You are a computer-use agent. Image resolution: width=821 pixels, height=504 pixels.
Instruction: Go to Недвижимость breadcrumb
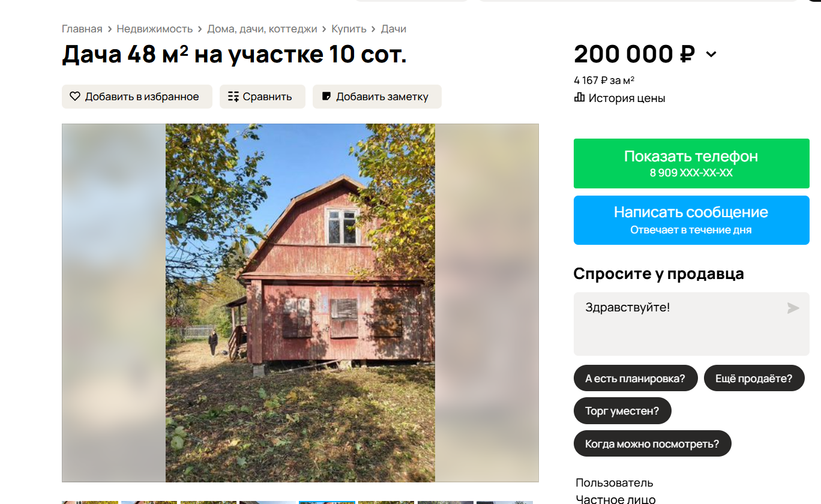pos(155,29)
